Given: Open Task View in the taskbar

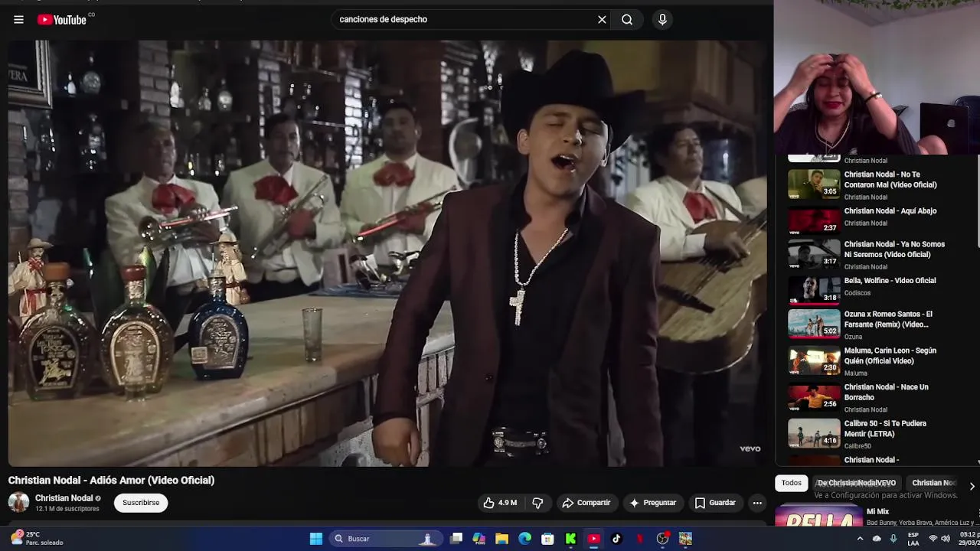Looking at the screenshot, I should click(x=456, y=539).
